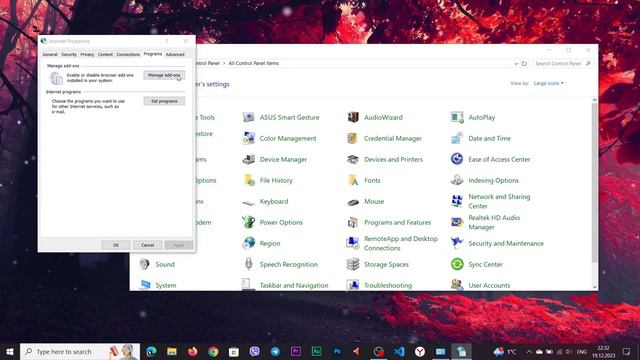Click the taskbar search box

[x=80, y=351]
